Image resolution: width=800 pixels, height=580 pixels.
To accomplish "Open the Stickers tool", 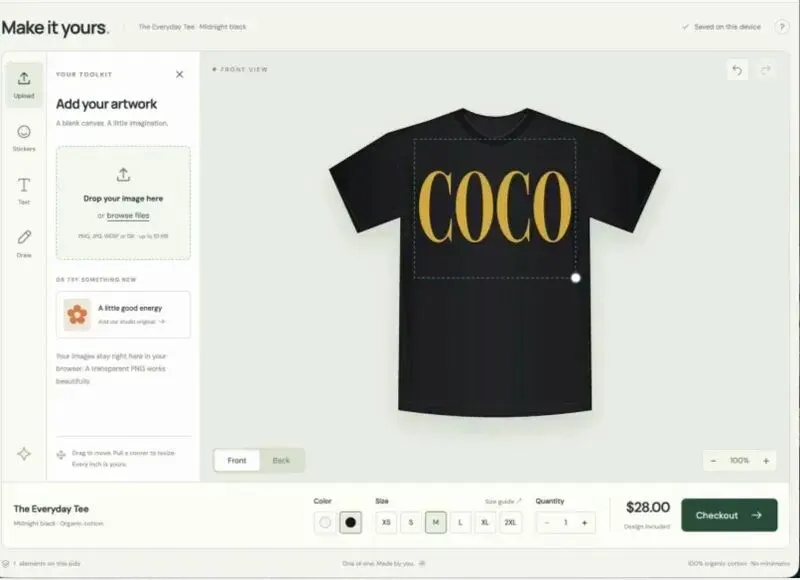I will (x=24, y=138).
